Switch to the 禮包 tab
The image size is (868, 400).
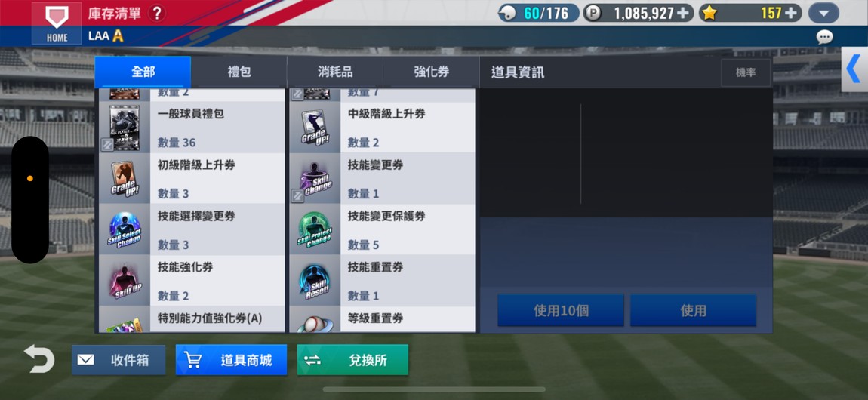[x=239, y=72]
